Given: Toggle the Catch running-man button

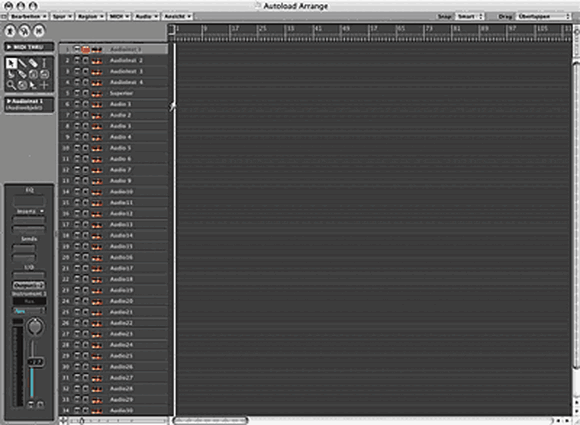Looking at the screenshot, I should 10,31.
